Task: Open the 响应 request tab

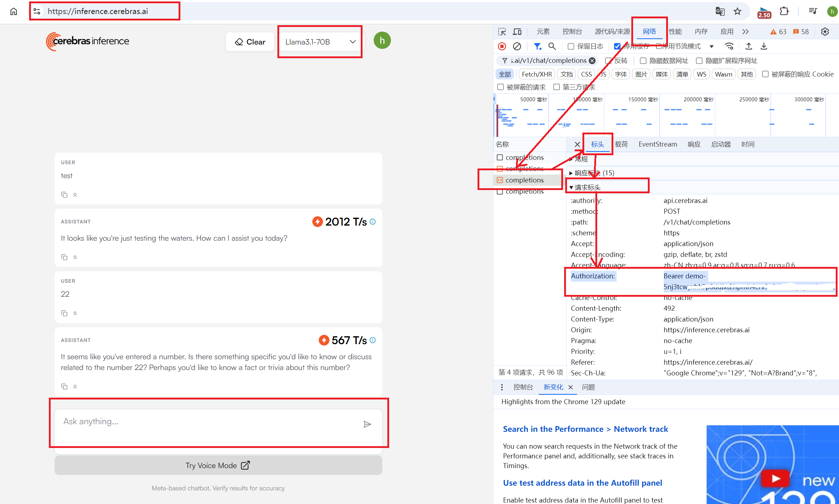Action: pyautogui.click(x=694, y=144)
